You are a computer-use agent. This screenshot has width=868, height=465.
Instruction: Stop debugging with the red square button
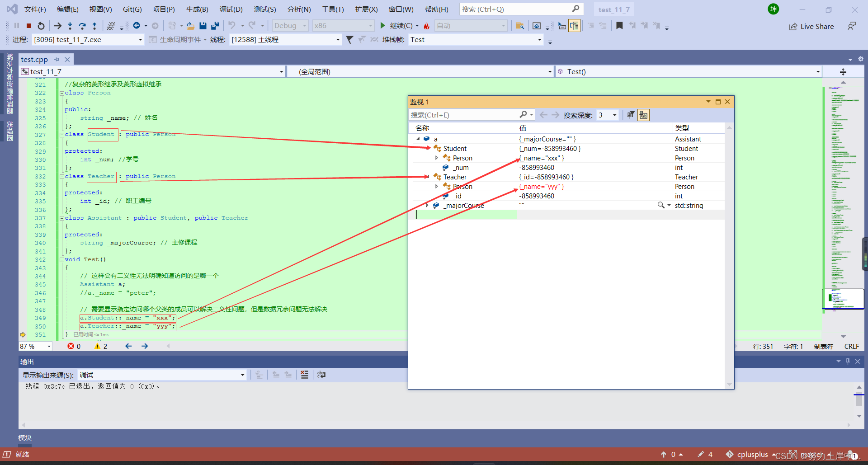[x=29, y=26]
